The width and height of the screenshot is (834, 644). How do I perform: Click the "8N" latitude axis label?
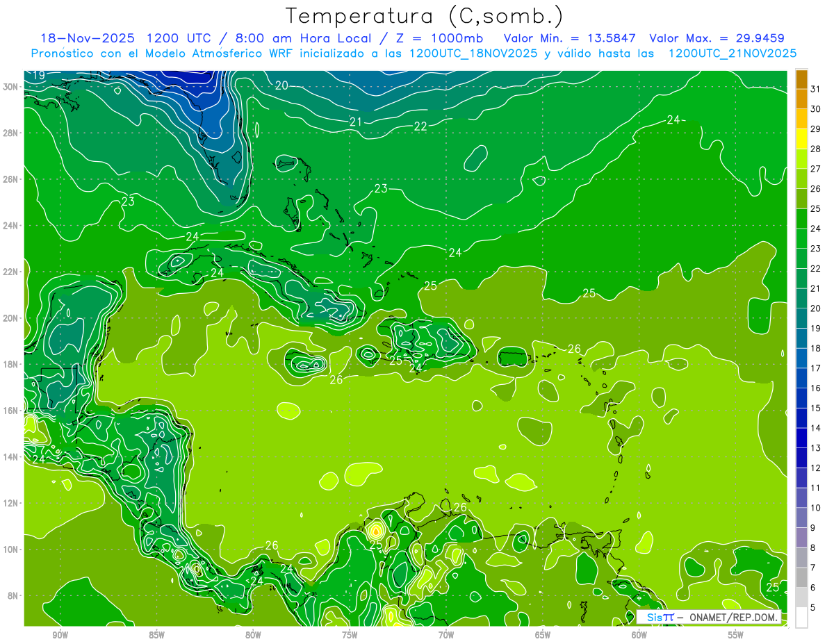coord(13,595)
